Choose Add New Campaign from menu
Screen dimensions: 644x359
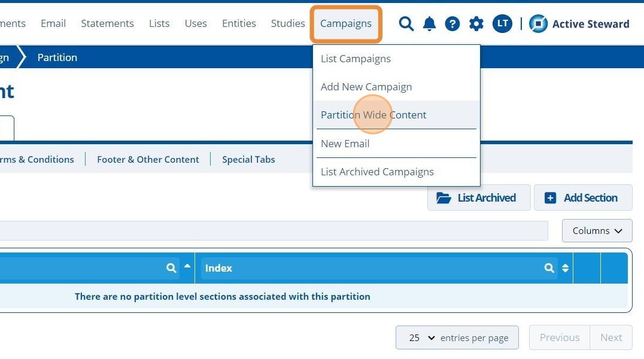(x=366, y=87)
